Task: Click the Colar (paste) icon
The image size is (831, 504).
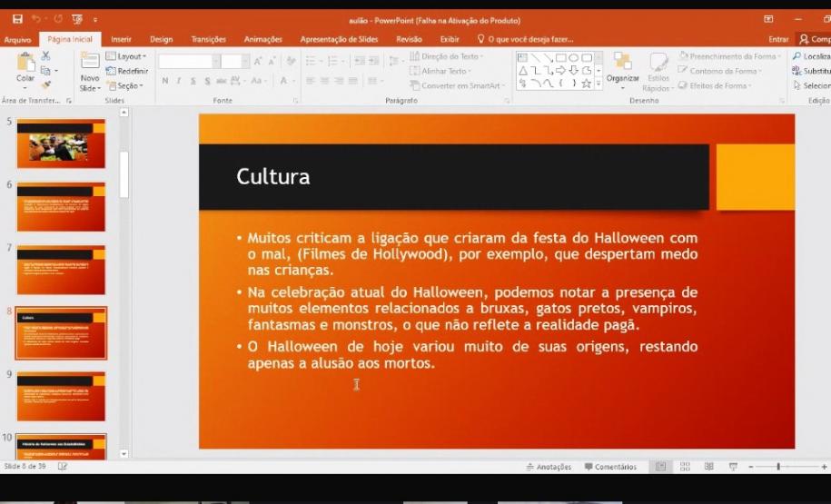Action: click(x=25, y=65)
